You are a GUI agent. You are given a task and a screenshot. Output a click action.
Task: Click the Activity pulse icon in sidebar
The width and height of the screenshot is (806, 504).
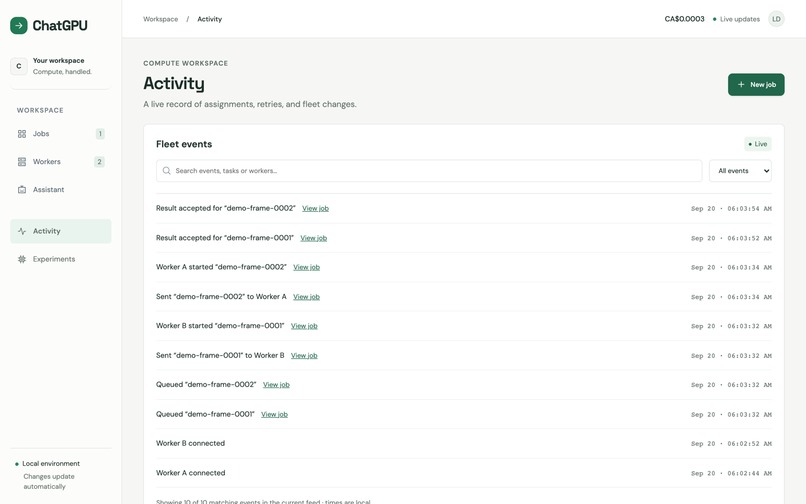(x=22, y=231)
